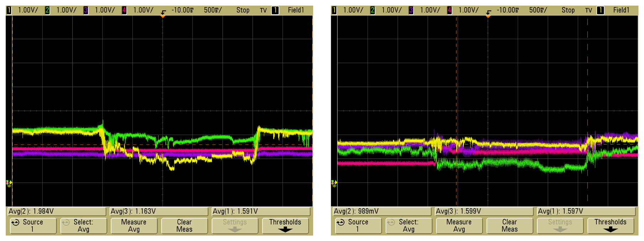Select channel 2 indicator on right scope
644x241 pixels.
click(x=373, y=10)
